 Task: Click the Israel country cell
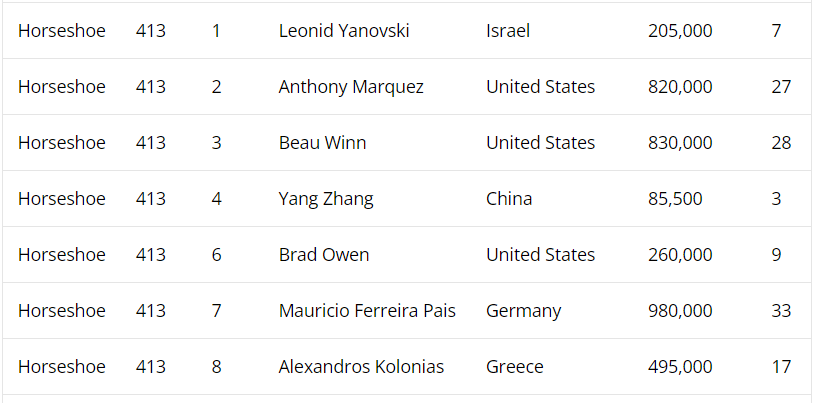(x=508, y=31)
